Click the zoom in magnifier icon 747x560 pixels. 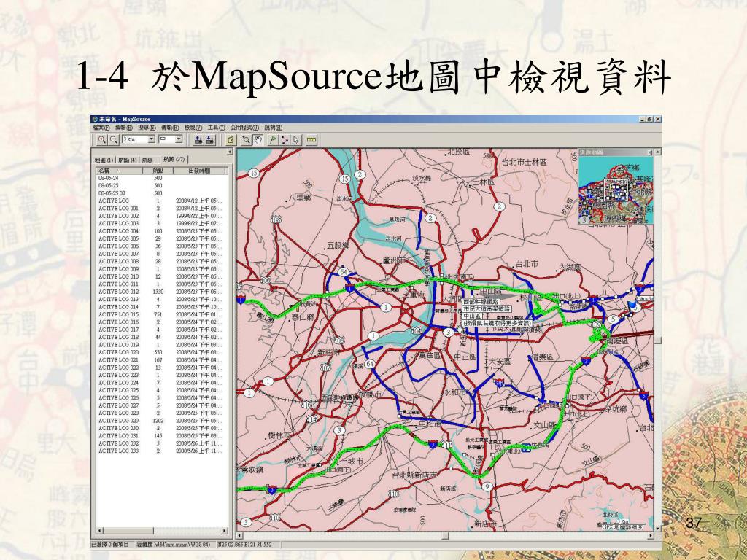click(101, 140)
